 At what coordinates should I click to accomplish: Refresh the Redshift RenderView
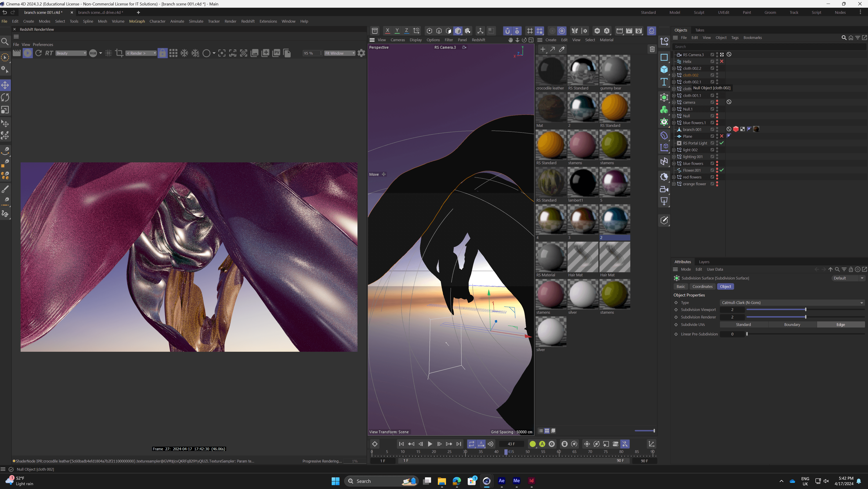pos(38,53)
